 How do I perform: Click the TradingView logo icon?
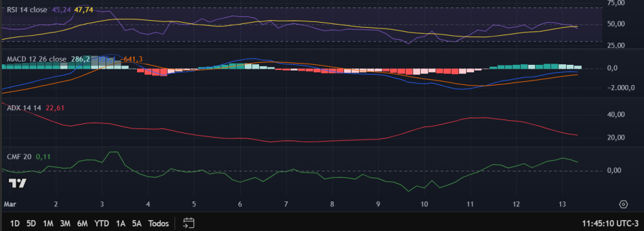18,183
